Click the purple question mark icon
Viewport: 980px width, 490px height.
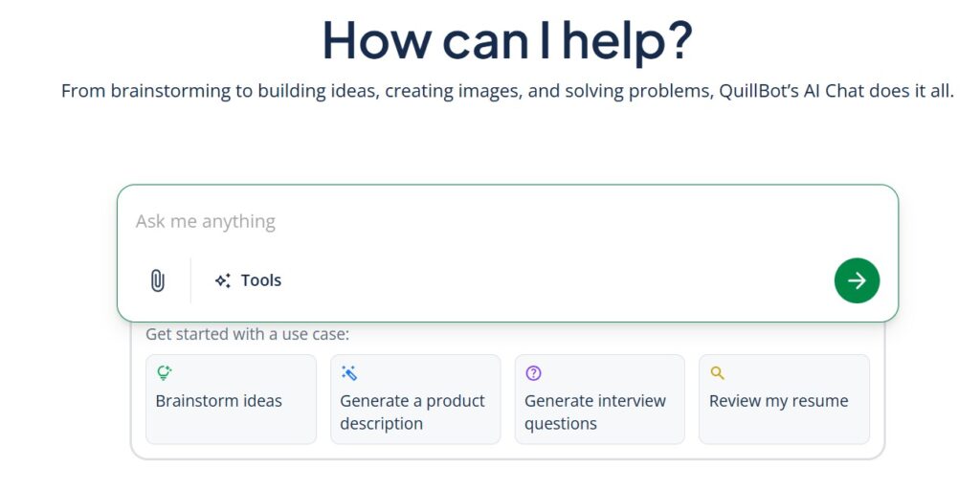[533, 373]
